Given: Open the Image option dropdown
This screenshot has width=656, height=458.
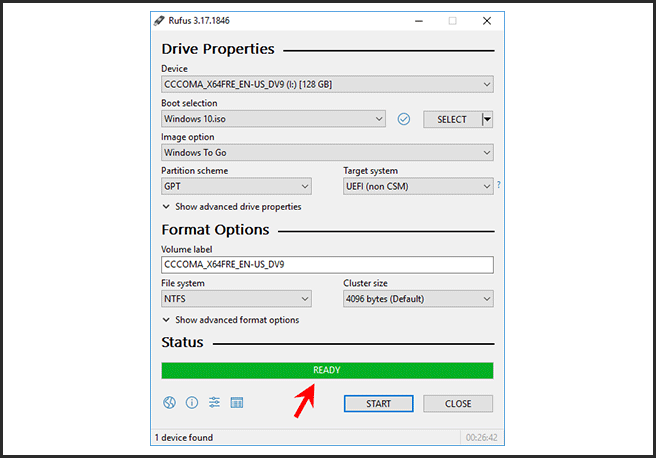Looking at the screenshot, I should tap(327, 153).
